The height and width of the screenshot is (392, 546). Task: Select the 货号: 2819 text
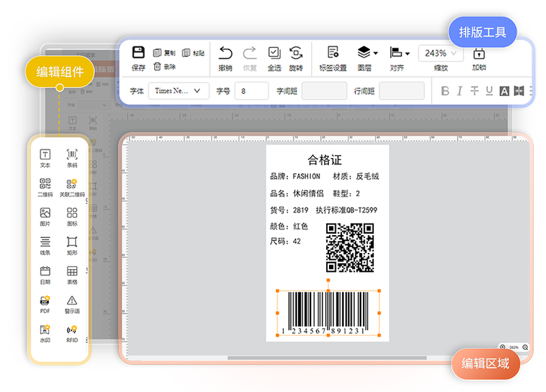tap(289, 210)
